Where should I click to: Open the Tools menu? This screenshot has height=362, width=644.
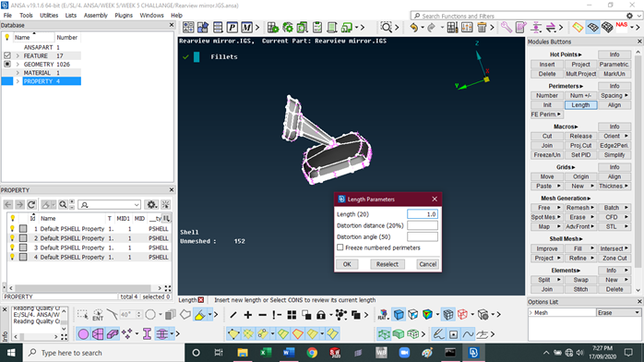pyautogui.click(x=26, y=15)
